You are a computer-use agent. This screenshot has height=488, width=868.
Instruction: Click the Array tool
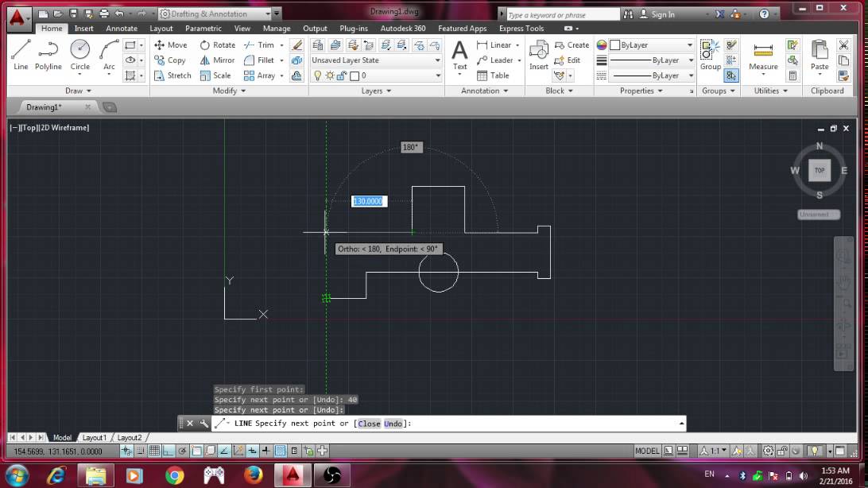[260, 76]
